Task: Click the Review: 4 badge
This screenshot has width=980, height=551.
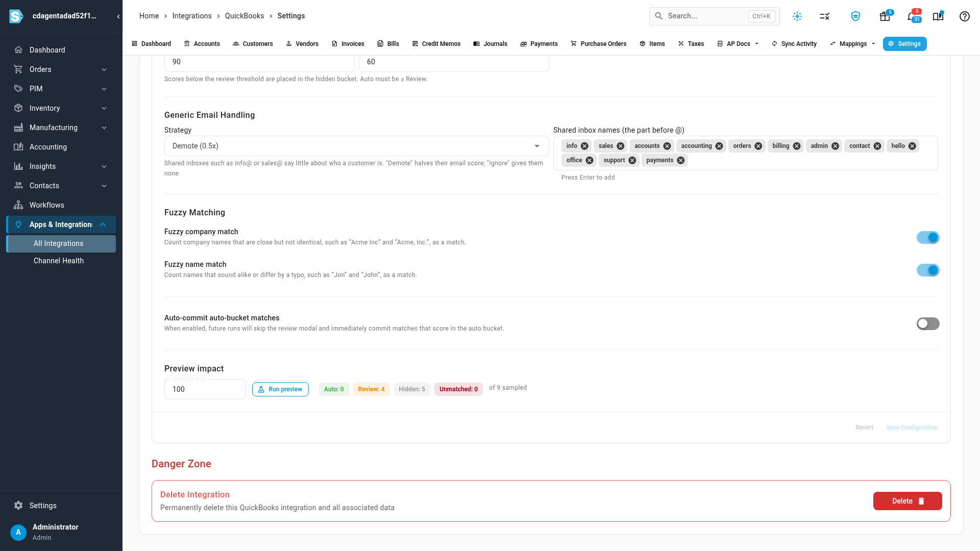Action: point(371,389)
